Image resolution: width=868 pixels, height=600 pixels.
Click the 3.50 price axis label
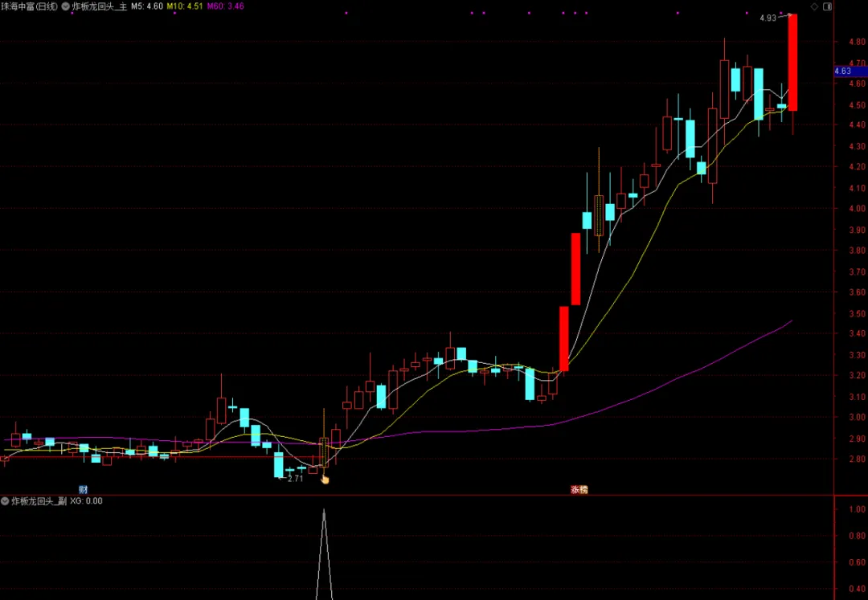pos(857,313)
